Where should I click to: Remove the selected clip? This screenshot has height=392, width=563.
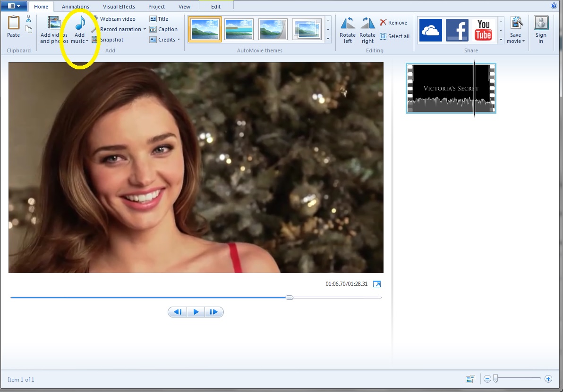[x=393, y=23]
